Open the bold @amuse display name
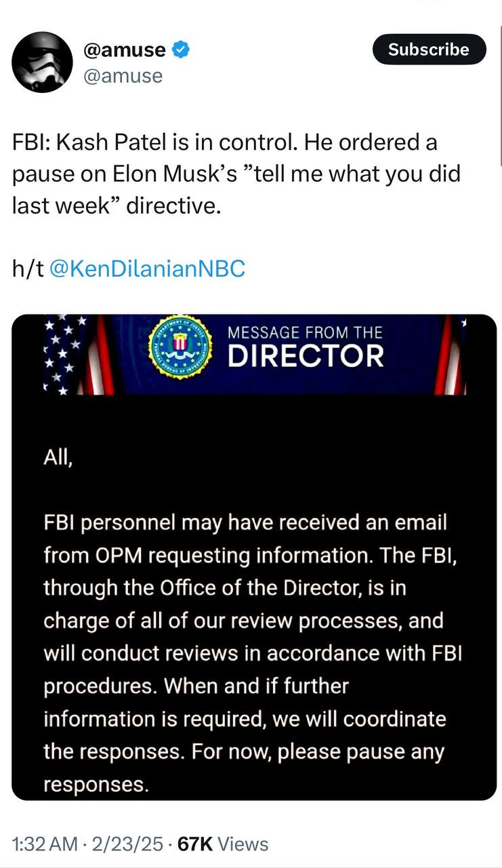Image resolution: width=502 pixels, height=868 pixels. click(124, 50)
